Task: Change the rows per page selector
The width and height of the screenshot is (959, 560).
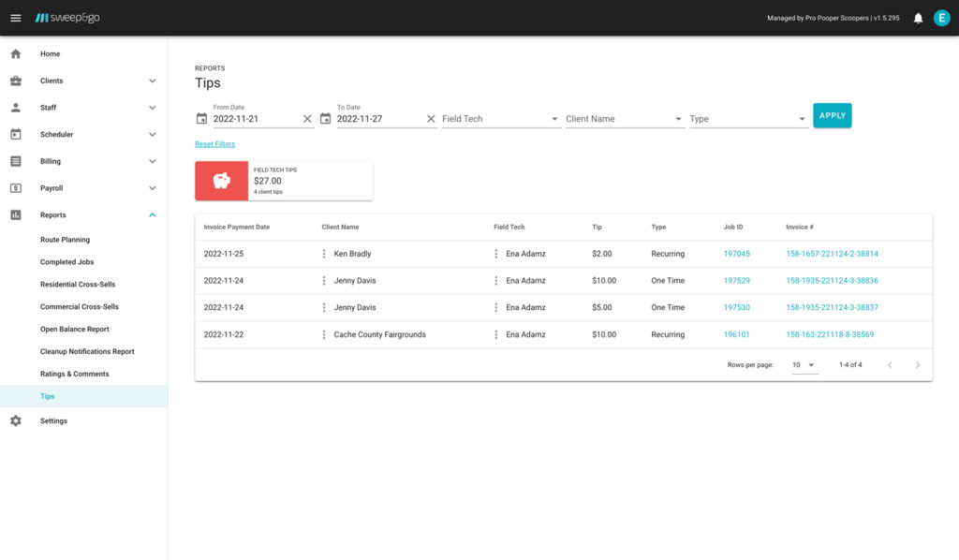Action: pos(804,365)
